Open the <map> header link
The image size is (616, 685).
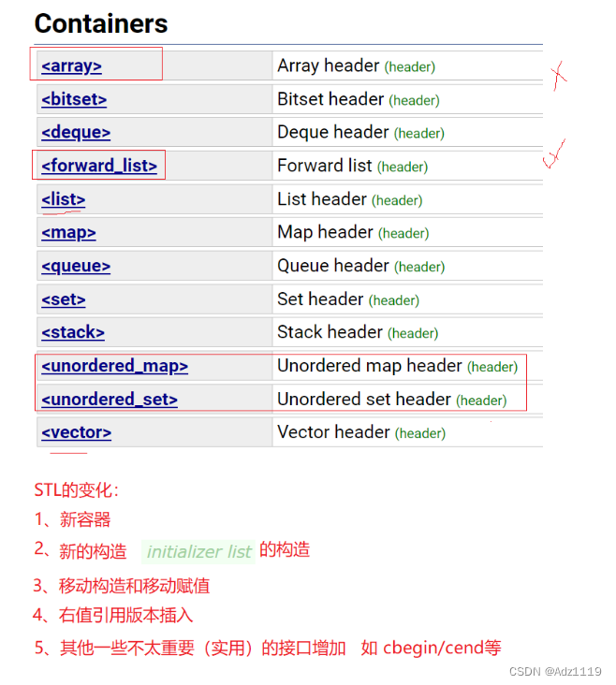point(68,233)
